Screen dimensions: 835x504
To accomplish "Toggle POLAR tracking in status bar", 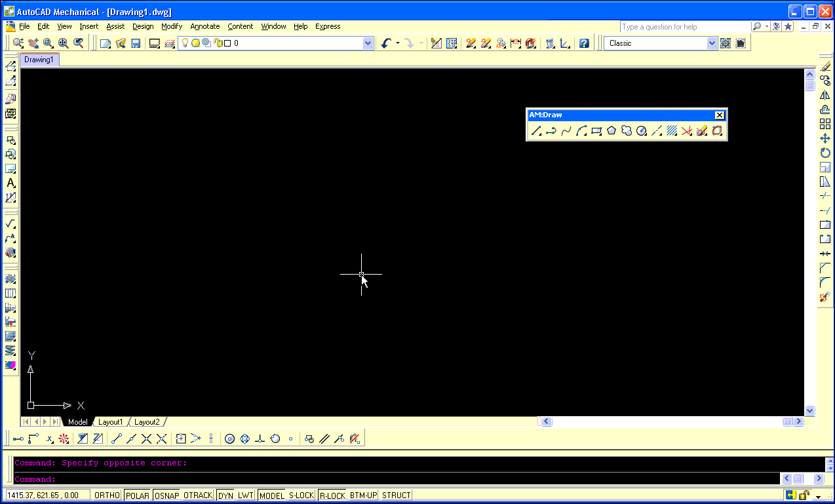I will coord(138,495).
